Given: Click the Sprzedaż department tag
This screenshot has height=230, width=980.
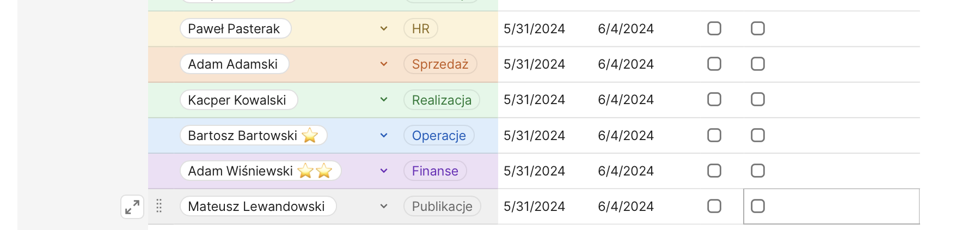Looking at the screenshot, I should tap(440, 64).
